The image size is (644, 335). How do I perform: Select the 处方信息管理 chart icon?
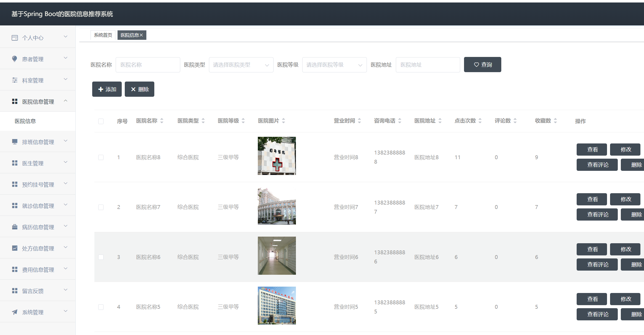(x=15, y=248)
